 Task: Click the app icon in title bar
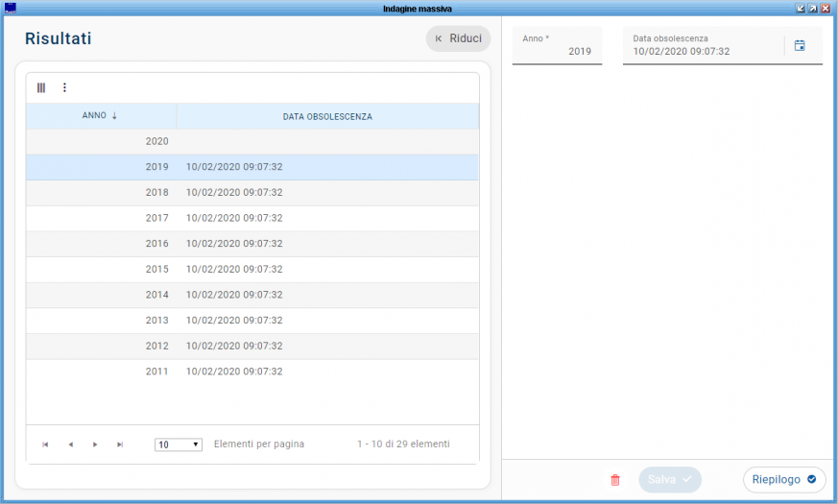click(11, 8)
